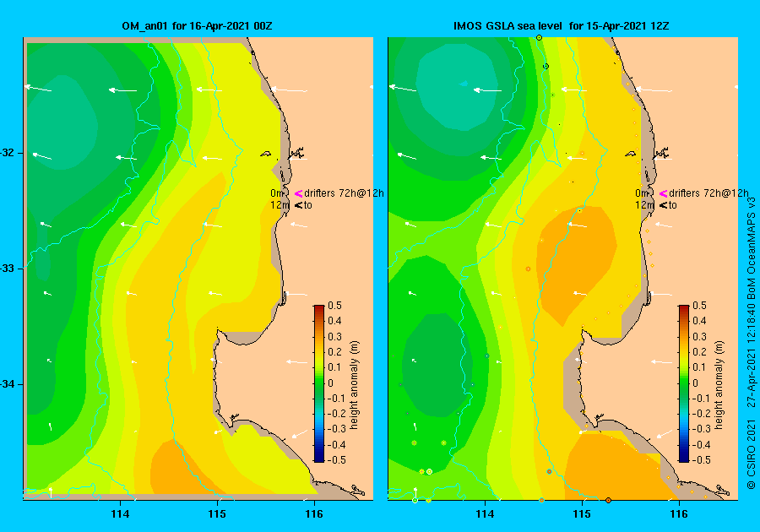Click the '116' longitude label under the left map
Screen dimensions: 760x532
pyautogui.click(x=314, y=514)
